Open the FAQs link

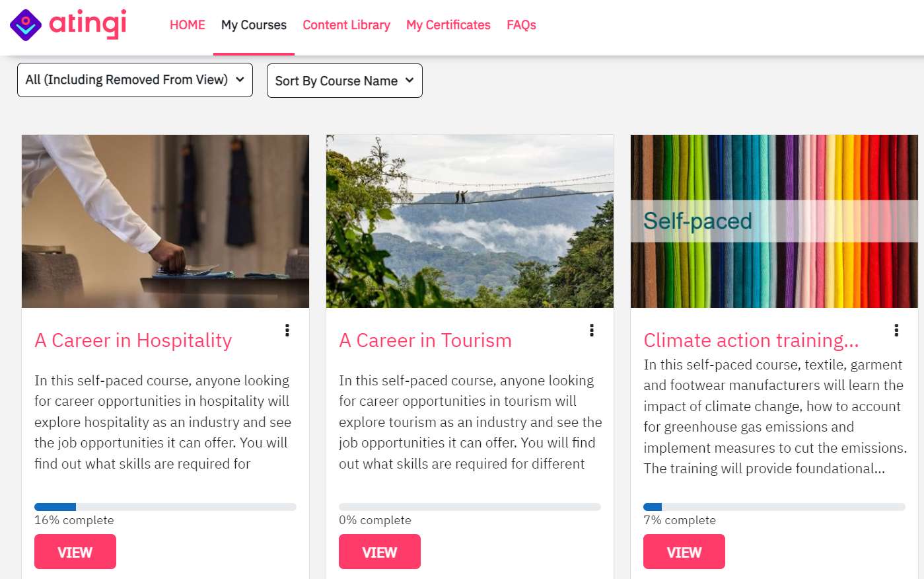[x=521, y=25]
